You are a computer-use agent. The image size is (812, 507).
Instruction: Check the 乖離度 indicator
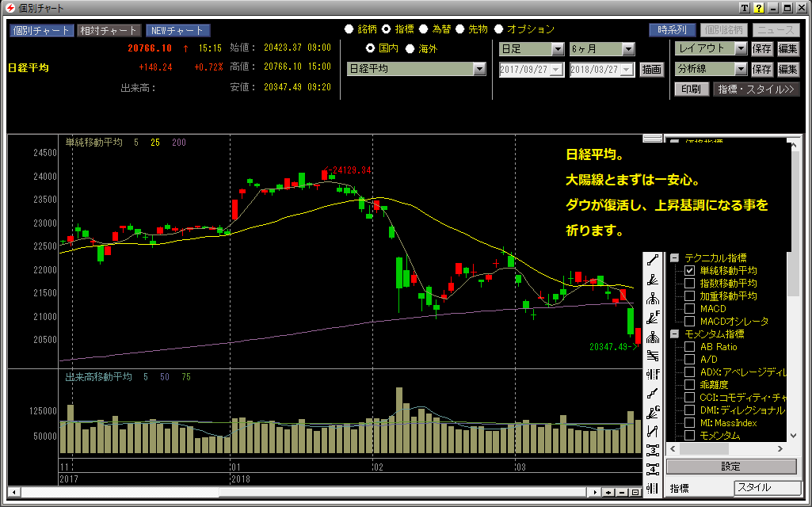pos(689,385)
